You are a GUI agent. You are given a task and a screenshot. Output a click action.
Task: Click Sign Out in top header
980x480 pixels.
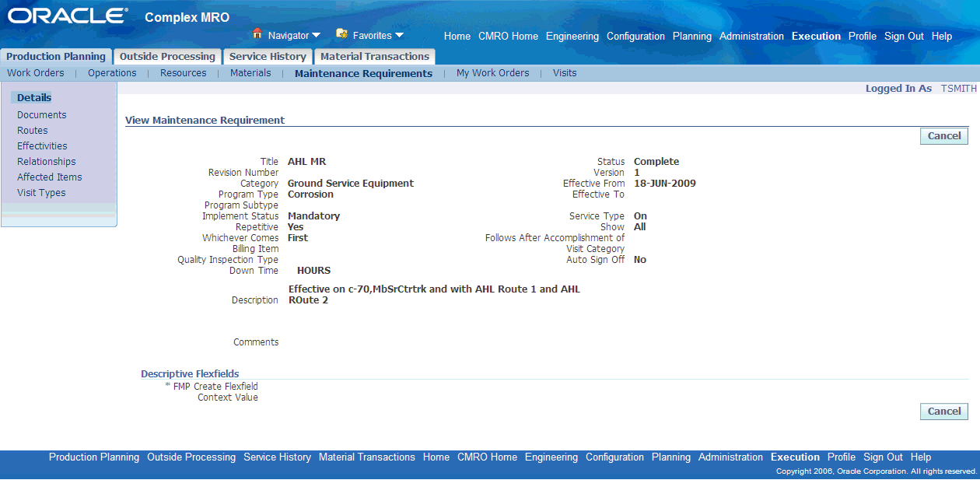tap(904, 37)
